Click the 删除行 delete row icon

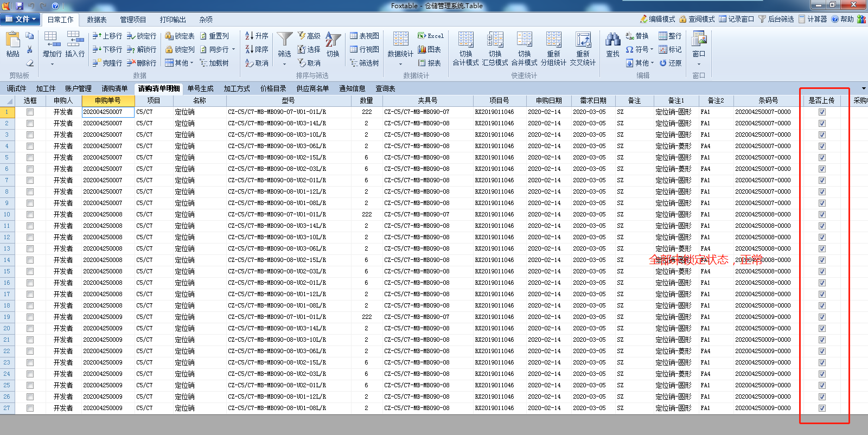[x=131, y=63]
